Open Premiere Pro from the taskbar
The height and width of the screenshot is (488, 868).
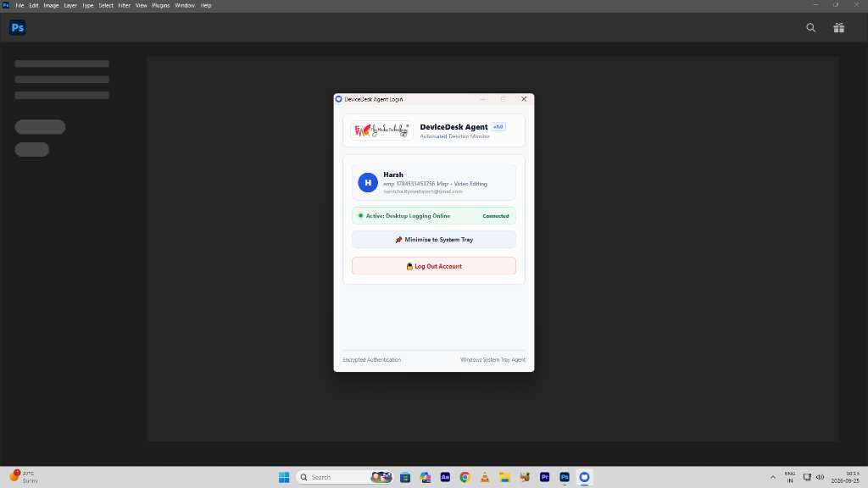(x=545, y=477)
